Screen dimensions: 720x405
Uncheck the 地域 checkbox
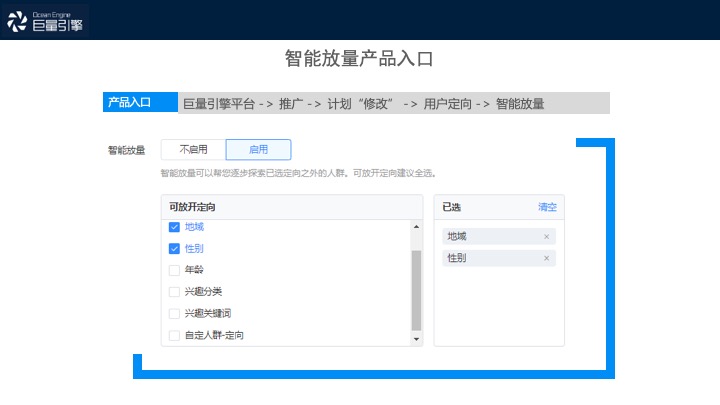point(174,227)
